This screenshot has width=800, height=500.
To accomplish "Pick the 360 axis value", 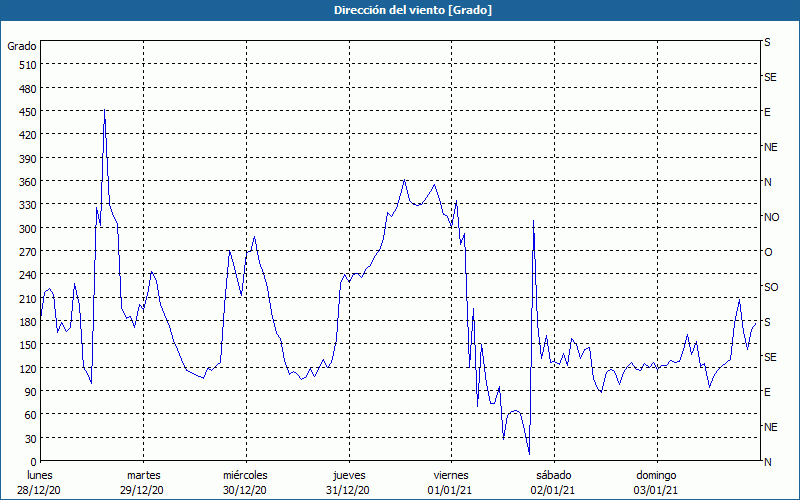I will pyautogui.click(x=28, y=182).
